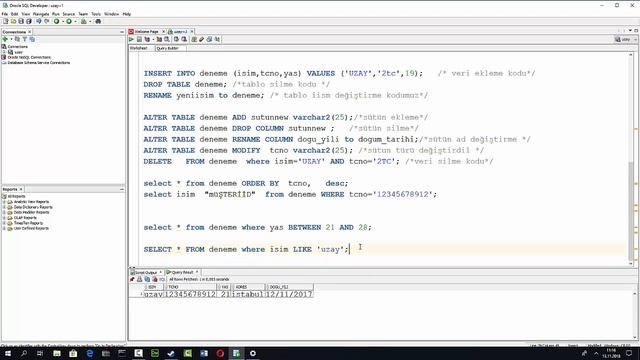The height and width of the screenshot is (360, 640).
Task: Click the filter funnel icon in Connections panel
Action: point(24,39)
